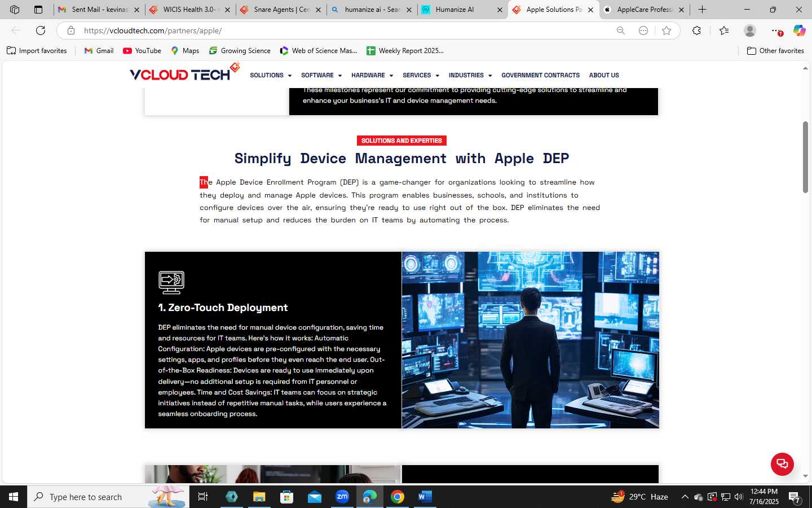Open the Copilot icon in Edge
The width and height of the screenshot is (812, 508).
(x=799, y=30)
